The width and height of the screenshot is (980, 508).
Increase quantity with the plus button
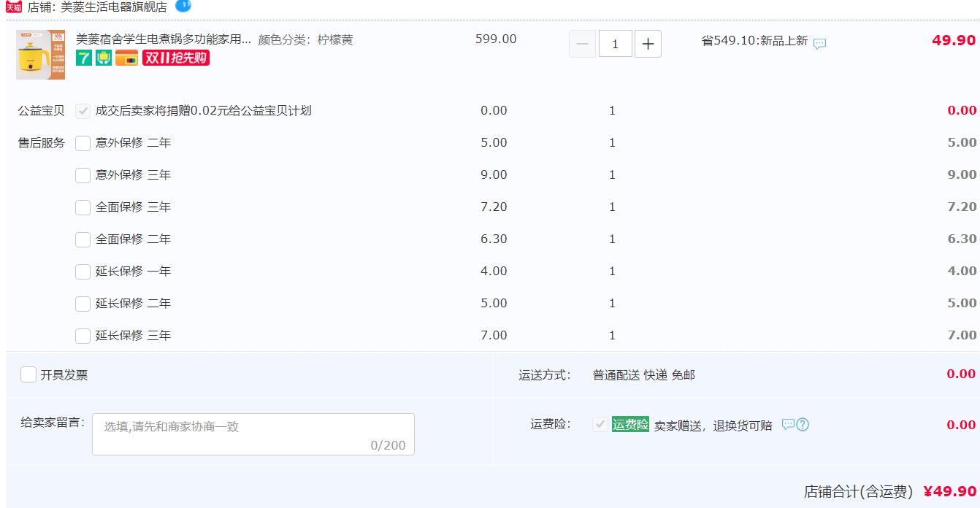[x=648, y=44]
